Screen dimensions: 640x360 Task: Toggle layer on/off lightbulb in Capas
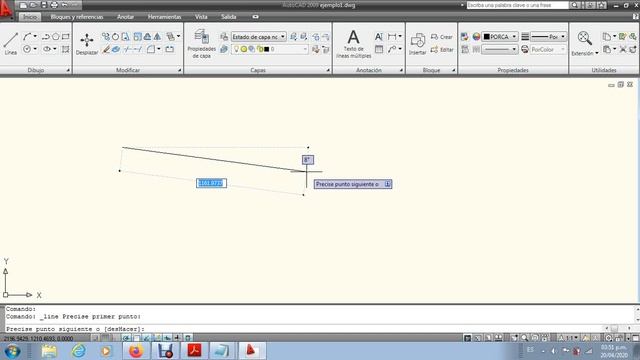236,49
